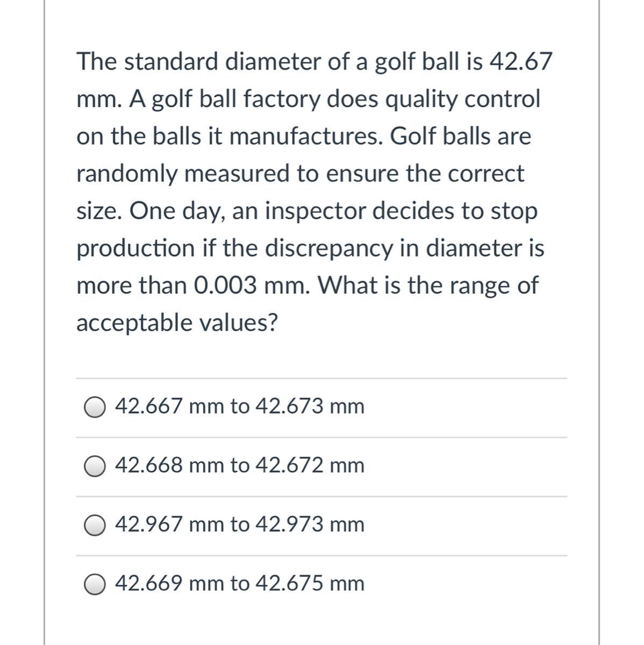This screenshot has height=645, width=644.
Task: Click the value '42.67' in the question text
Action: point(520,62)
